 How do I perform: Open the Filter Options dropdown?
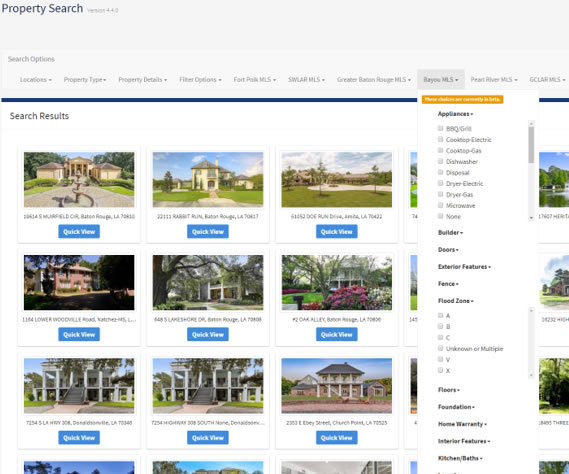(x=200, y=79)
